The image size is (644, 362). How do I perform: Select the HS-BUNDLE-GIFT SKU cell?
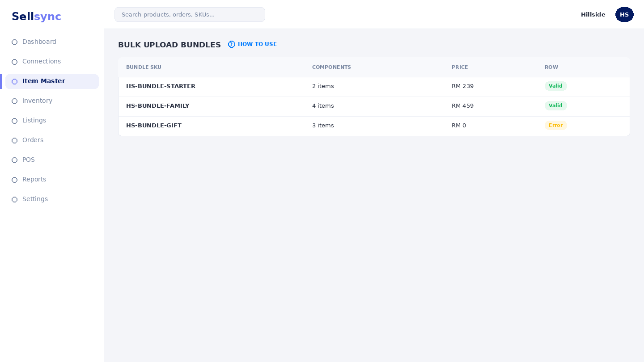pyautogui.click(x=154, y=126)
